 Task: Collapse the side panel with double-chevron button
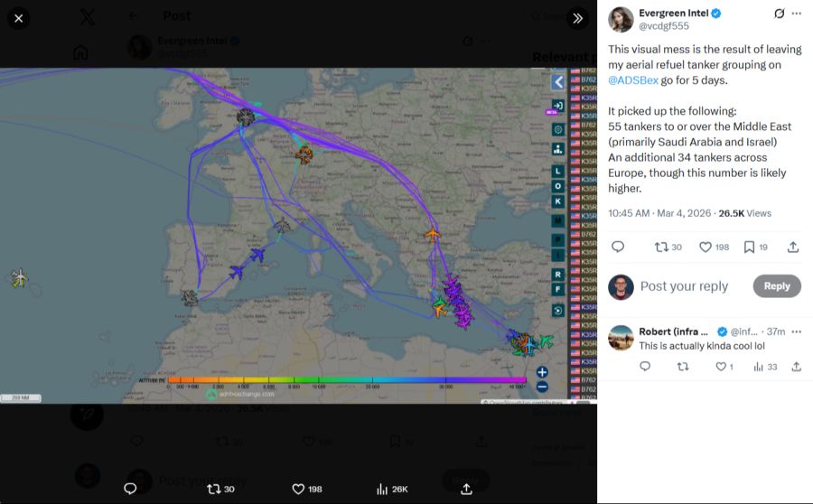pyautogui.click(x=578, y=18)
